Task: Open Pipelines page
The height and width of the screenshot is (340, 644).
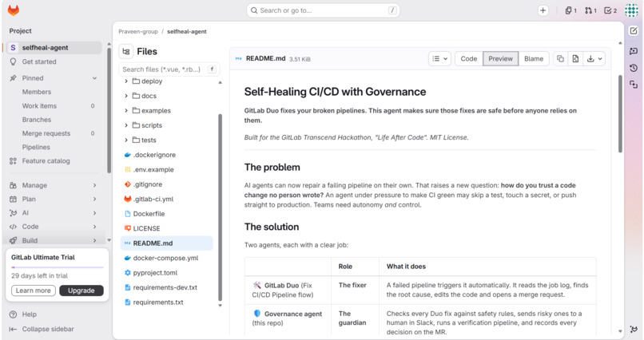Action: [36, 147]
